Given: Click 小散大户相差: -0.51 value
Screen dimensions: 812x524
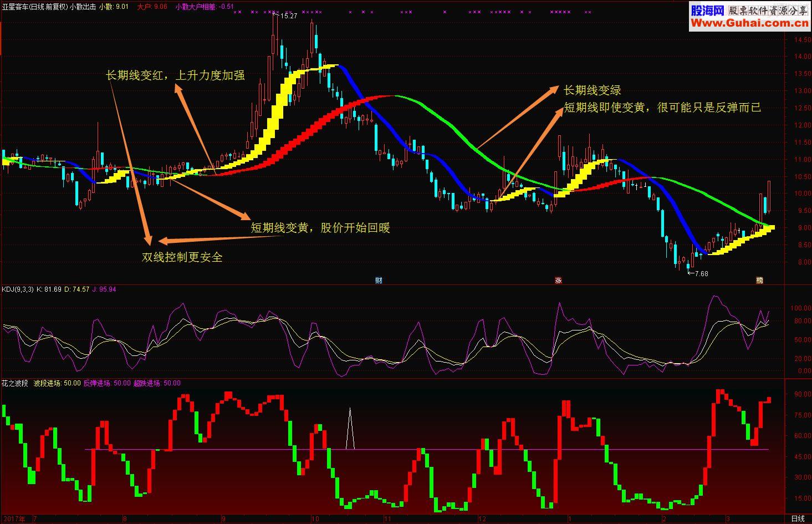Looking at the screenshot, I should pos(205,7).
